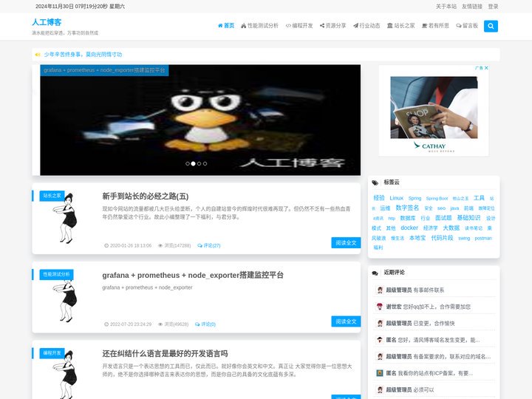The image size is (532, 399).
Task: Open article title grafana + prometheus + node_exporter
Action: 193,275
